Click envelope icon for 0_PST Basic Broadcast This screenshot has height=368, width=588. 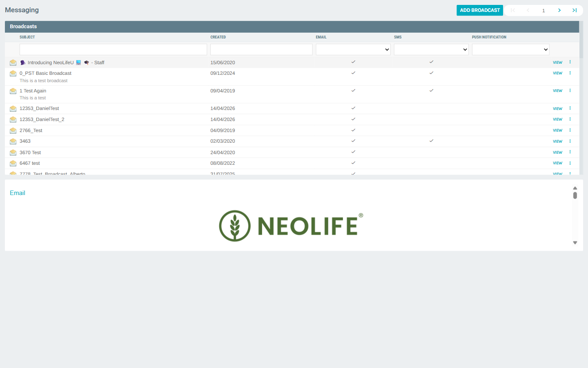pyautogui.click(x=13, y=73)
